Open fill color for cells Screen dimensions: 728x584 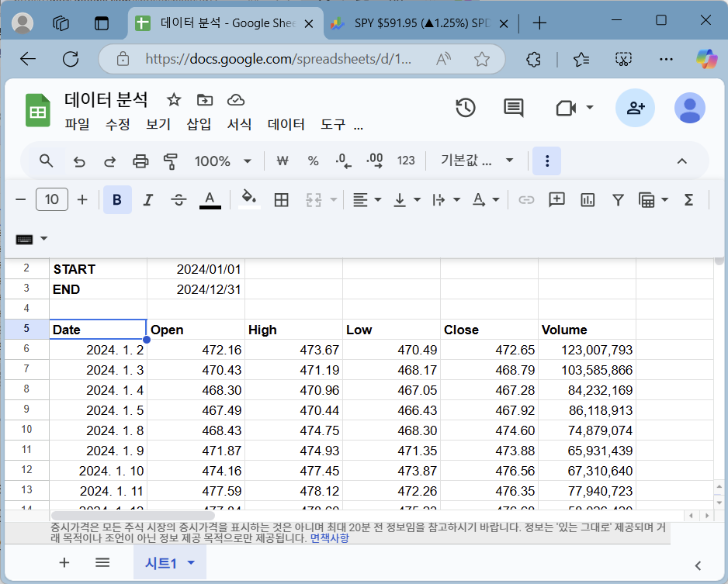pos(248,199)
